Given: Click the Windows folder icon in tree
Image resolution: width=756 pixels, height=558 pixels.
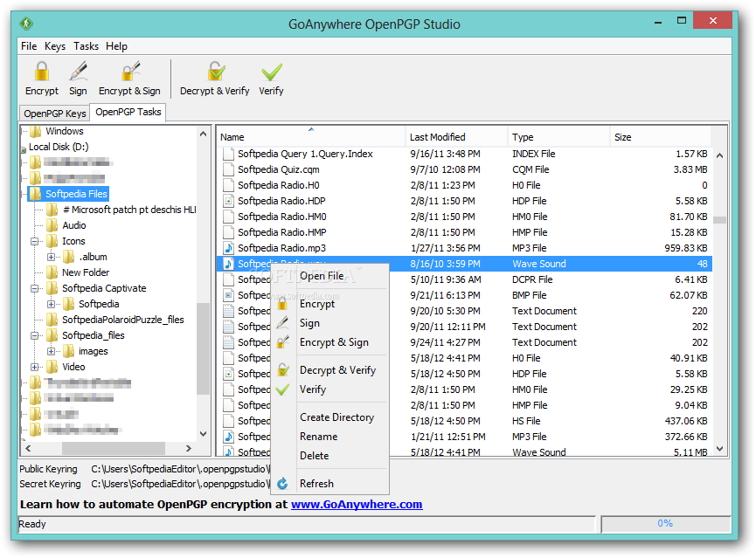Looking at the screenshot, I should pyautogui.click(x=35, y=131).
